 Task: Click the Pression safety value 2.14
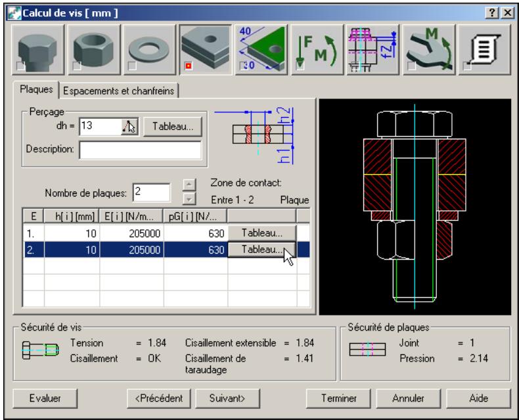(479, 358)
